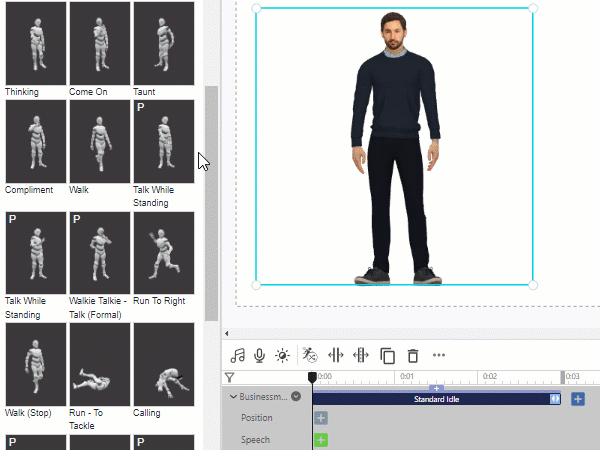The height and width of the screenshot is (450, 600).
Task: Click the small plus above Standard Idle clip
Action: 436,388
